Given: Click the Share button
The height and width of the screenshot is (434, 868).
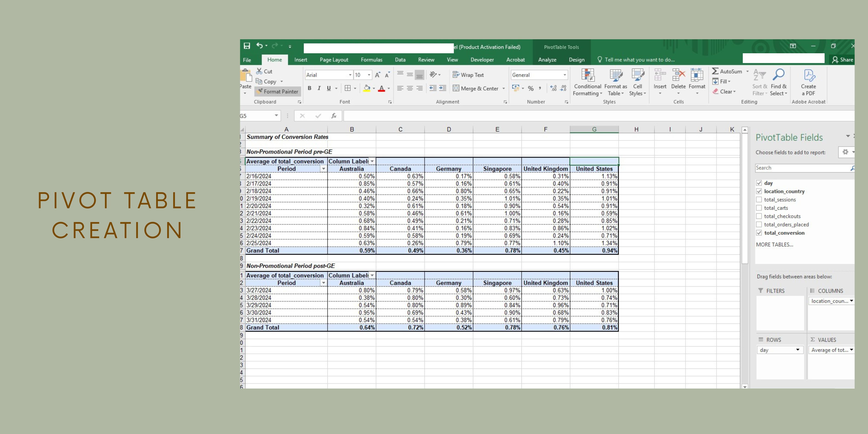Looking at the screenshot, I should (842, 60).
